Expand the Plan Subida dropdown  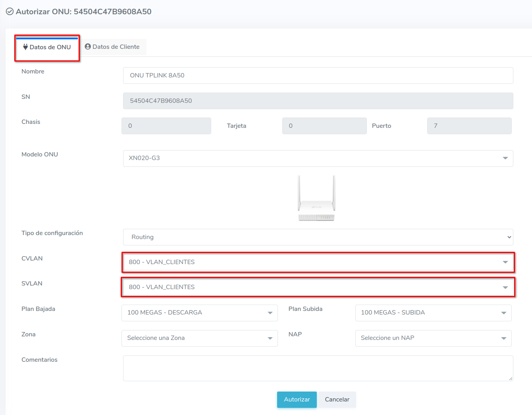[433, 313]
